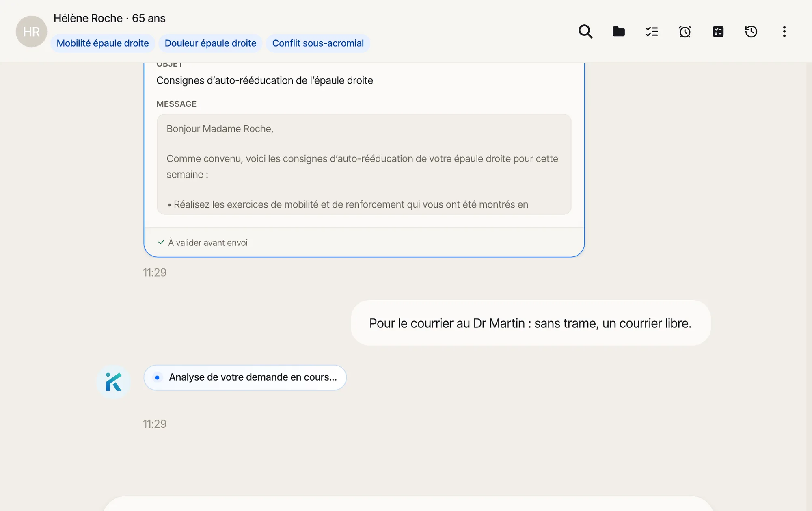Click the Réalisez les exercices bullet line
812x511 pixels.
pos(348,204)
